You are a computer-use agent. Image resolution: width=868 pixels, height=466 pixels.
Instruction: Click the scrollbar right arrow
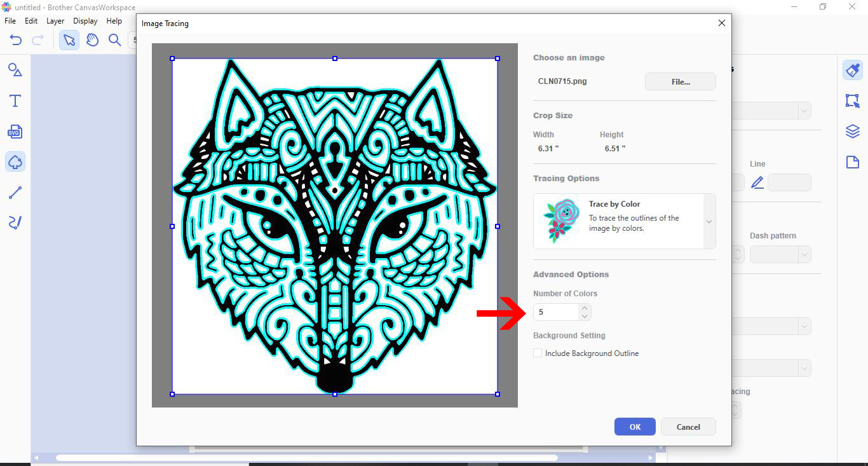(x=651, y=458)
